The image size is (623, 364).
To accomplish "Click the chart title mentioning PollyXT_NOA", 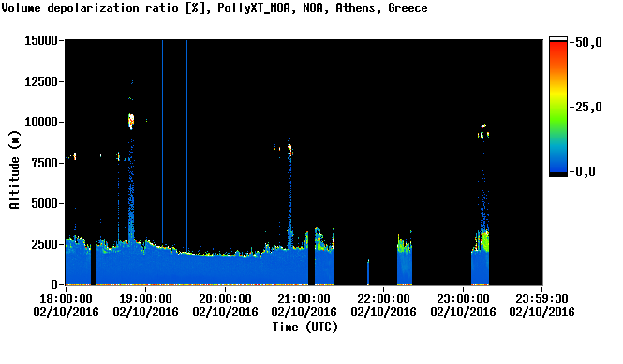I will [x=215, y=8].
